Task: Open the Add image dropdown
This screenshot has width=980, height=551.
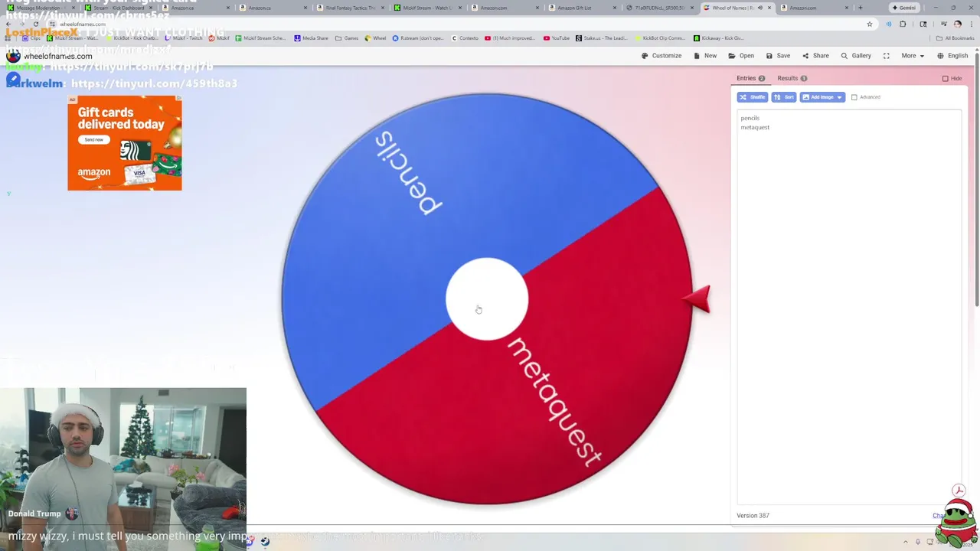Action: (822, 97)
